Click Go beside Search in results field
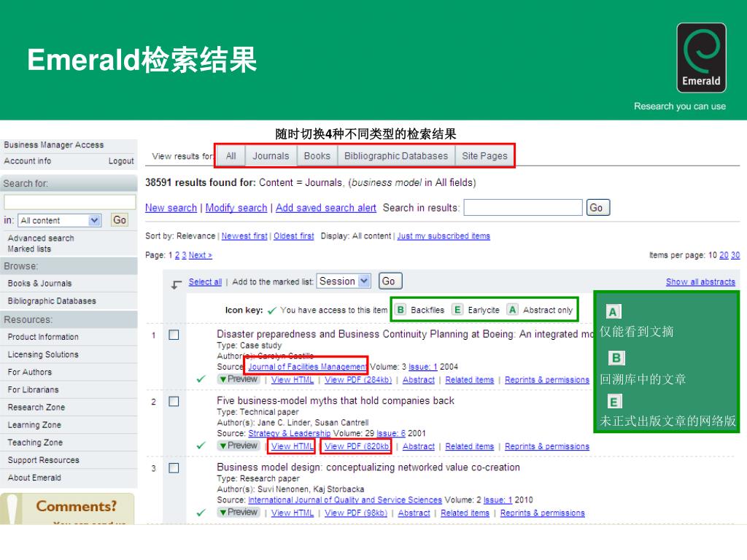Screen dimensions: 747x560 click(x=598, y=208)
